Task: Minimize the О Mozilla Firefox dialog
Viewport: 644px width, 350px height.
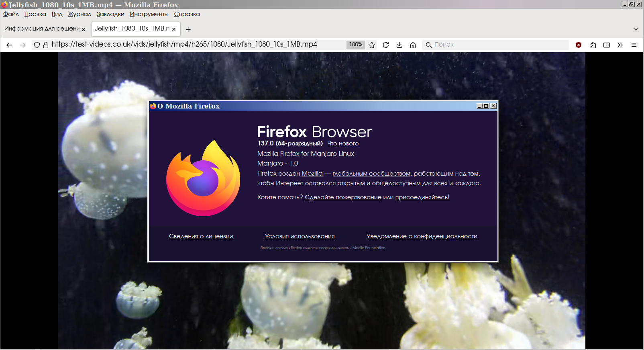Action: (x=479, y=106)
